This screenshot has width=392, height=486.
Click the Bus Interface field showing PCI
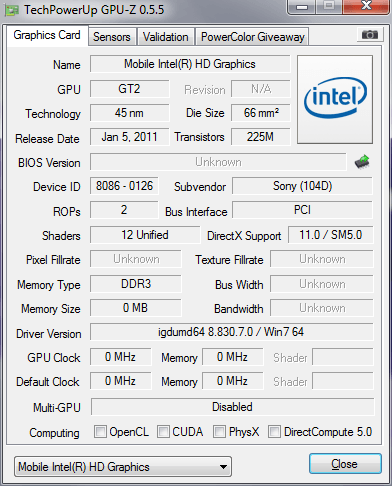click(302, 210)
